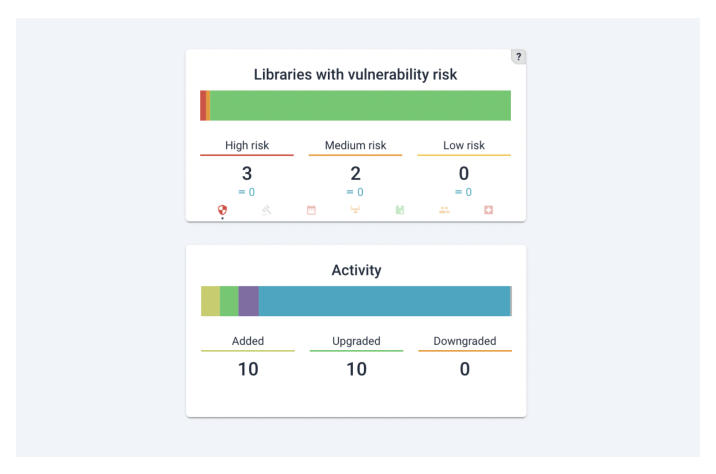Select the orange balance scale icon
Screen dimensions: 716x474
pyautogui.click(x=355, y=210)
